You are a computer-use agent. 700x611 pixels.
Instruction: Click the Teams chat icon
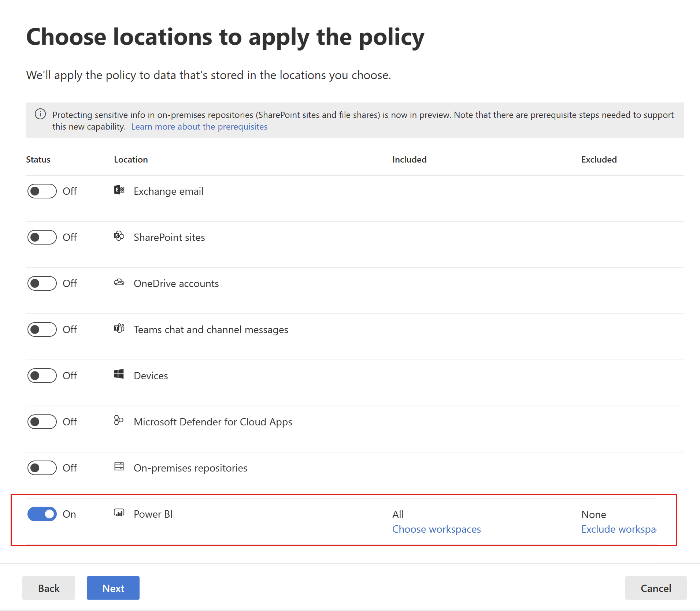pyautogui.click(x=119, y=328)
